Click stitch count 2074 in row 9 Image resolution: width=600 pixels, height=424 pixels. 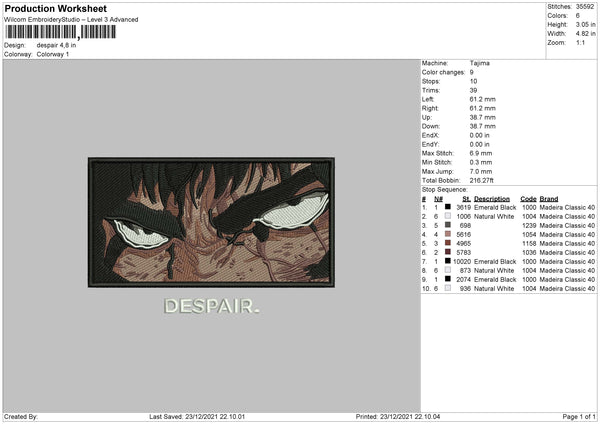(x=464, y=280)
